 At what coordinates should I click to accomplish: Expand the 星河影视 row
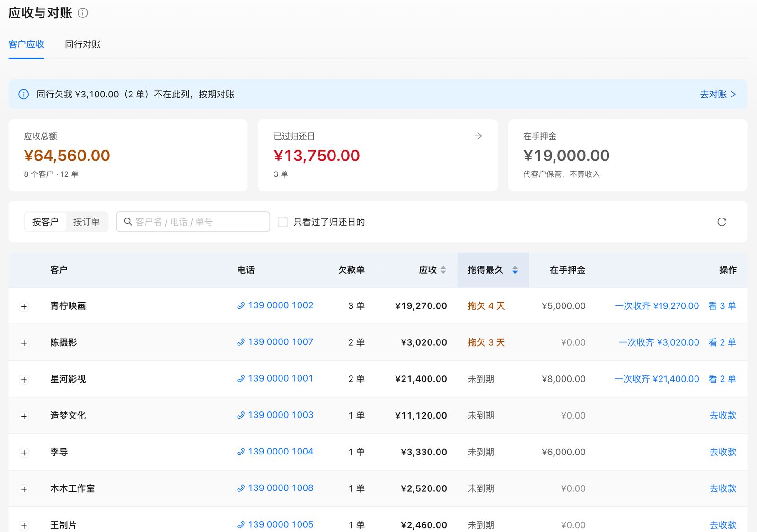pos(24,380)
